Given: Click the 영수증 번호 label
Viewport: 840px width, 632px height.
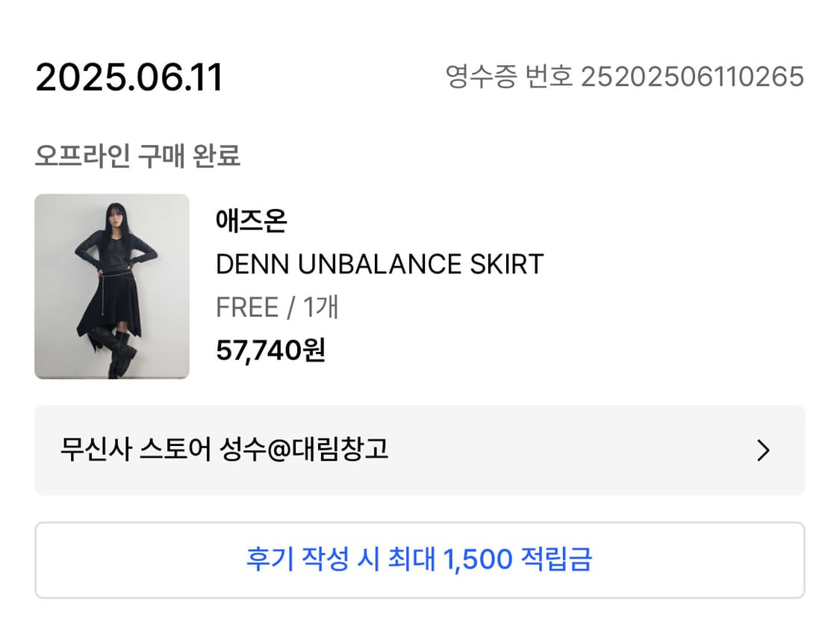Looking at the screenshot, I should pos(508,76).
